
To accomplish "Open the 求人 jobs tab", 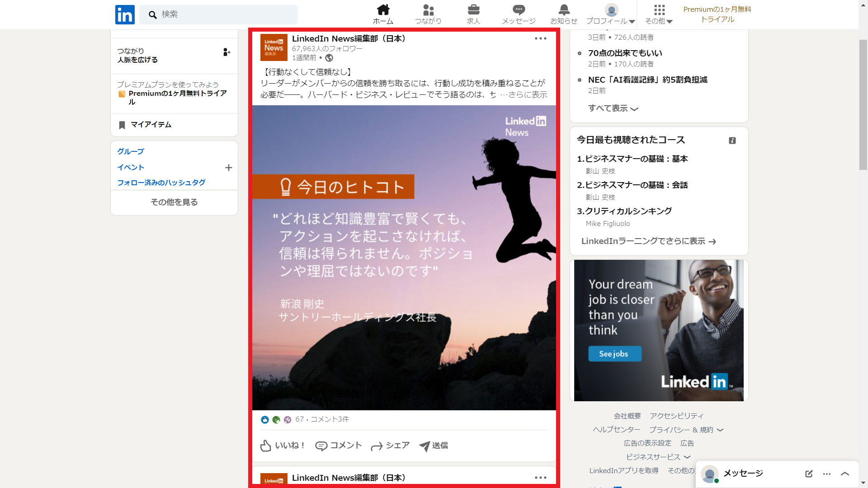I will click(473, 14).
